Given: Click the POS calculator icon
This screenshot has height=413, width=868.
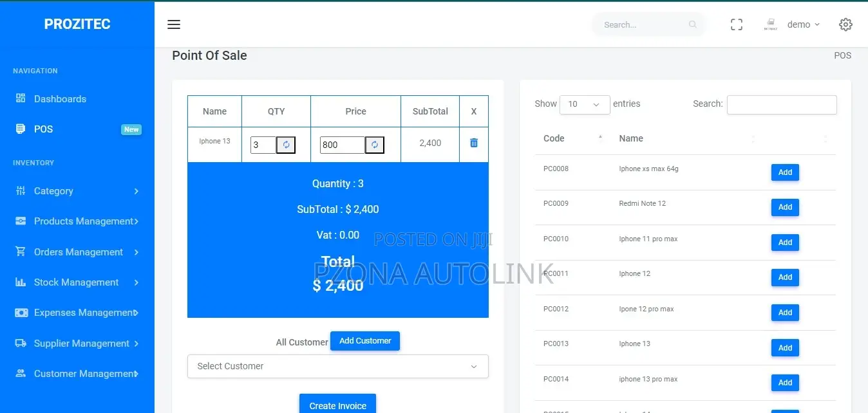Looking at the screenshot, I should coord(21,129).
